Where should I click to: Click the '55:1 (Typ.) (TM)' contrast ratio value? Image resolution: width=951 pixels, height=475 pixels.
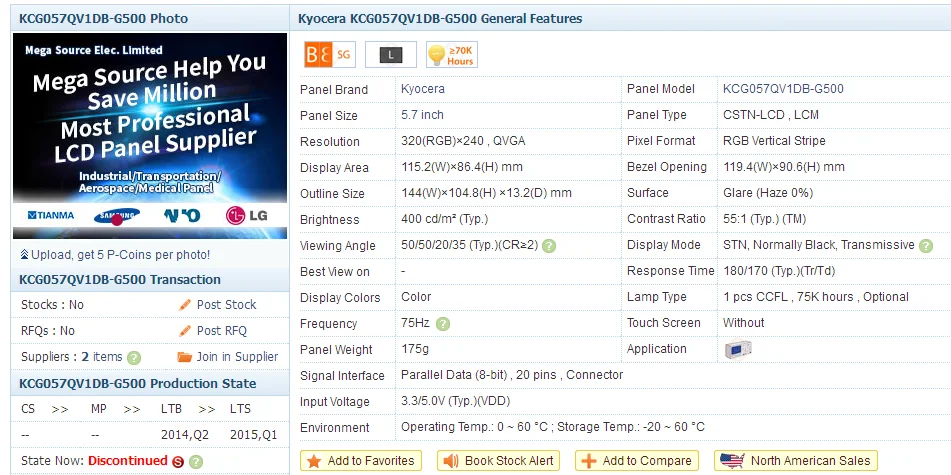[765, 219]
